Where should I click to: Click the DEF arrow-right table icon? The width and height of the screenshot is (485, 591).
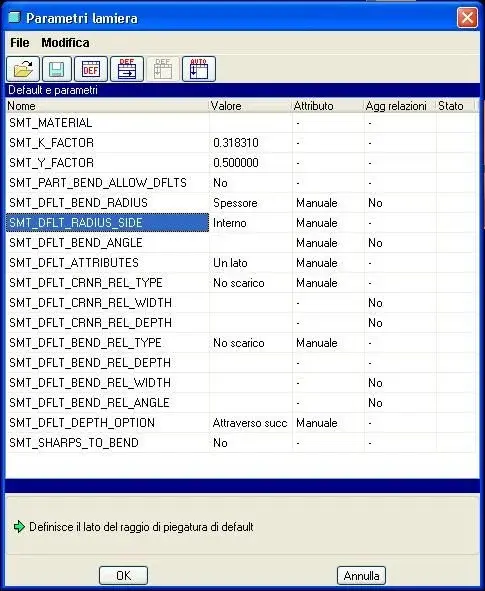pyautogui.click(x=127, y=69)
